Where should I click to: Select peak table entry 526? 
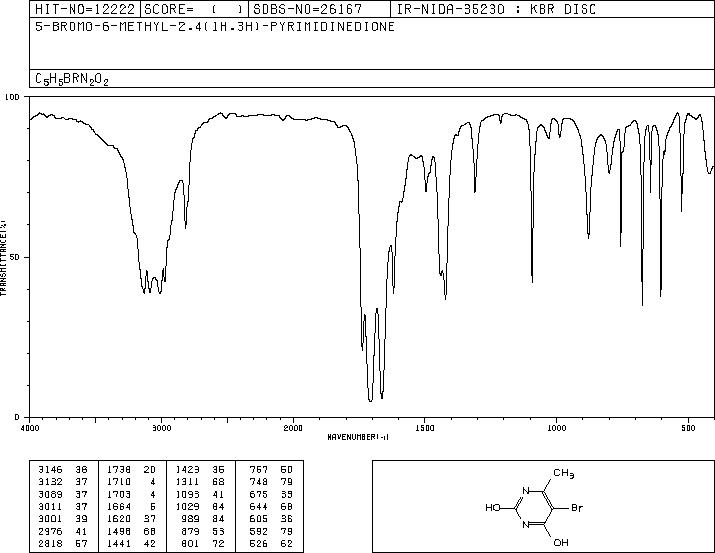pos(271,543)
